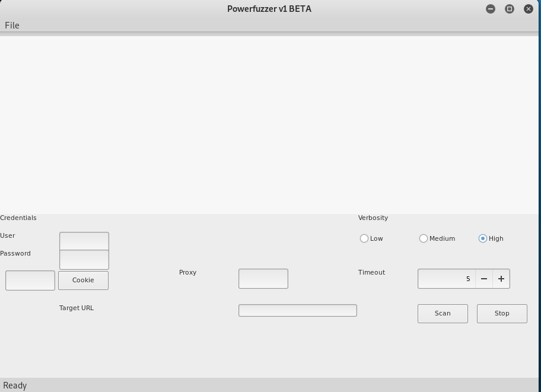Click the Timeout label

point(371,272)
